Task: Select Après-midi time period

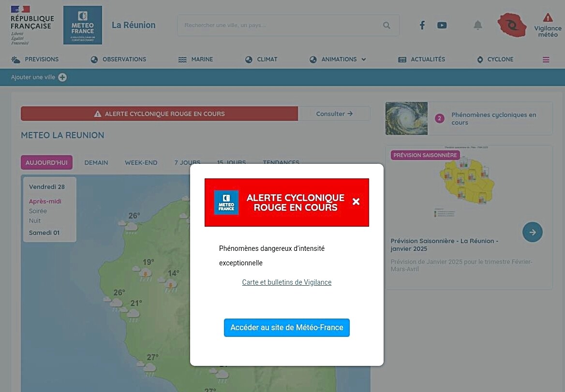Action: (x=45, y=201)
